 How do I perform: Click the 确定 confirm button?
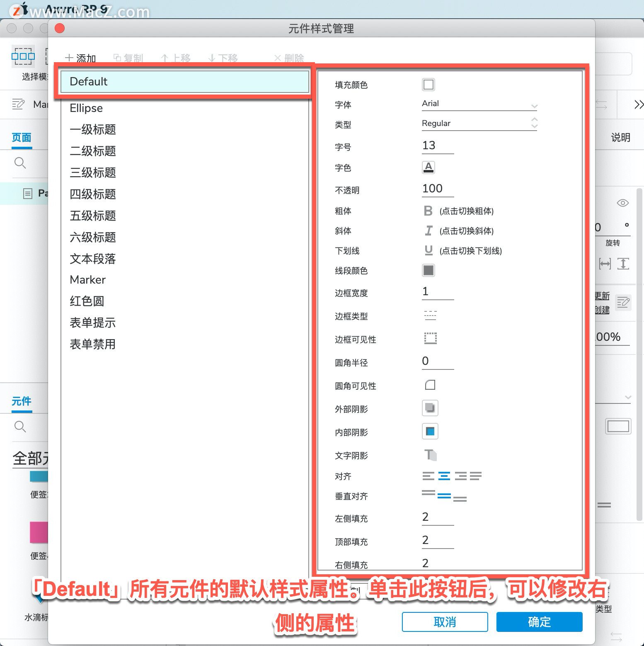(x=540, y=622)
